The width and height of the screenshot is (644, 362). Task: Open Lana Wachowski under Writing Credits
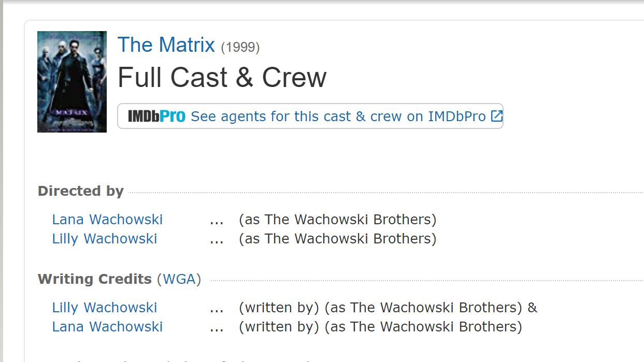107,327
